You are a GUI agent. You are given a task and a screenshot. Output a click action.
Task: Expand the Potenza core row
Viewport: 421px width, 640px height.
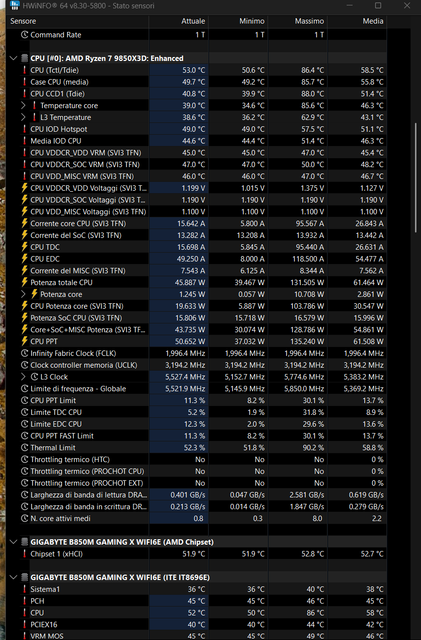click(x=23, y=294)
